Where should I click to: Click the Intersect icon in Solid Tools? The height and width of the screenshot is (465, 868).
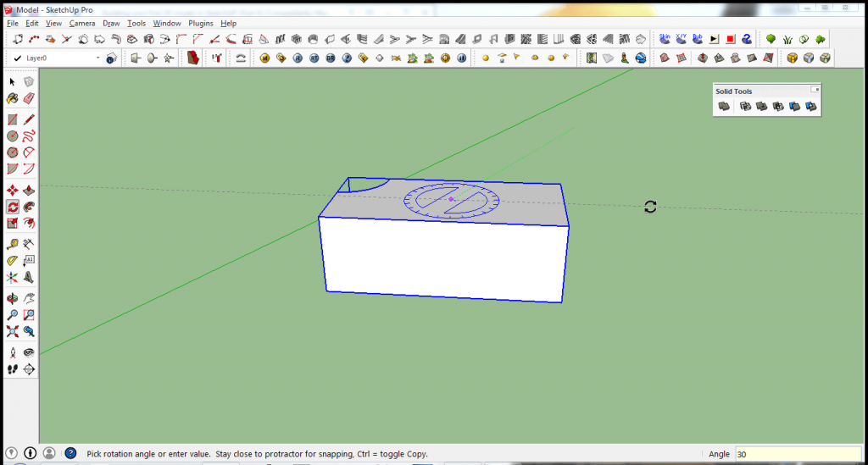[x=745, y=106]
